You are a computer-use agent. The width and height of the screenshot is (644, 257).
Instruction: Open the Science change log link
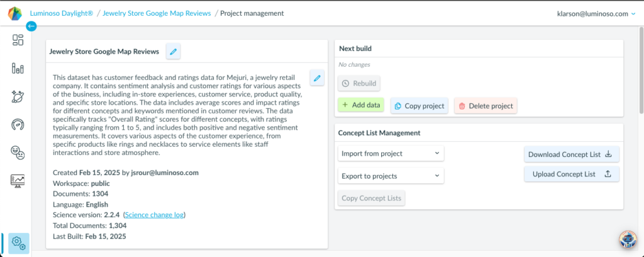155,215
